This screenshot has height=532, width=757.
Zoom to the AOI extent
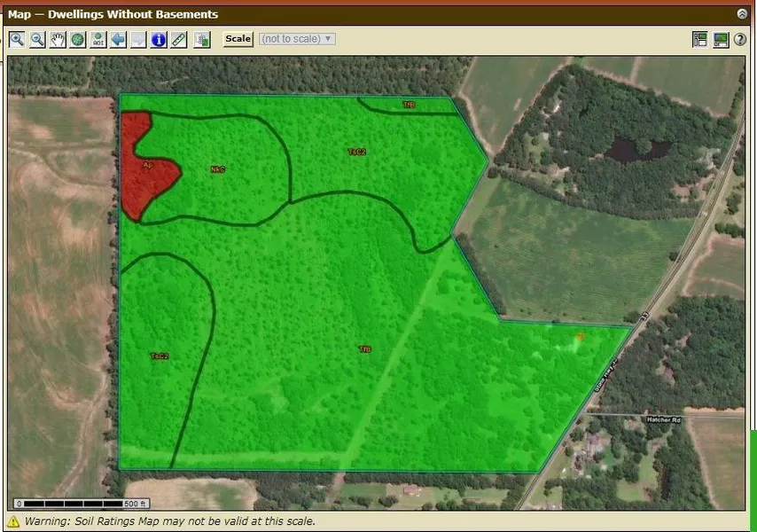pos(98,40)
